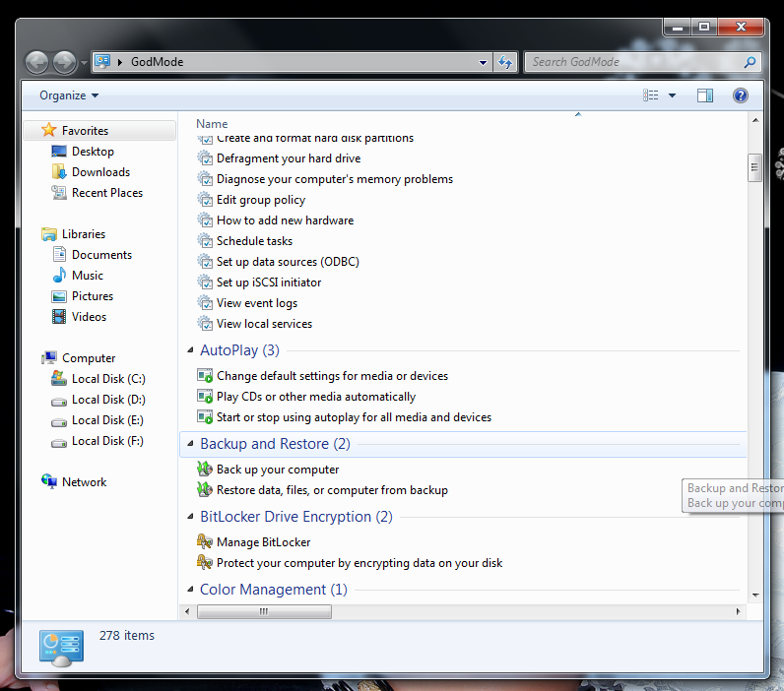784x691 pixels.
Task: Click the horizontal scrollbar left arrow
Action: coord(187,611)
